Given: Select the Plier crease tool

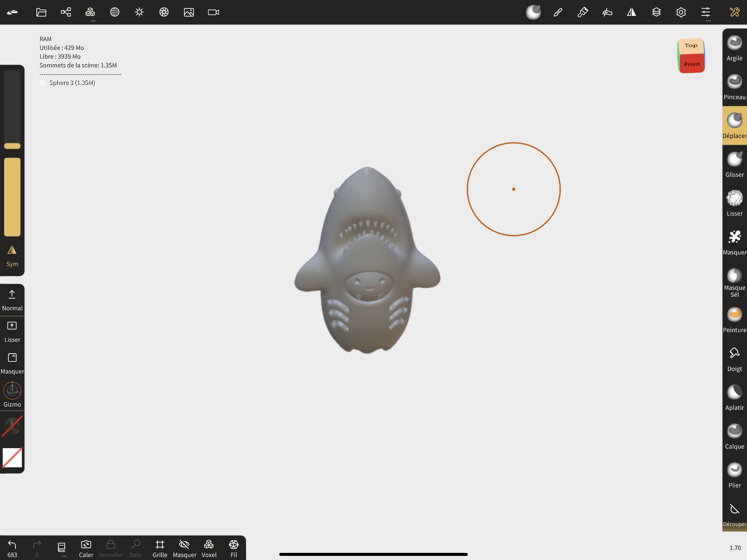Looking at the screenshot, I should 734,476.
